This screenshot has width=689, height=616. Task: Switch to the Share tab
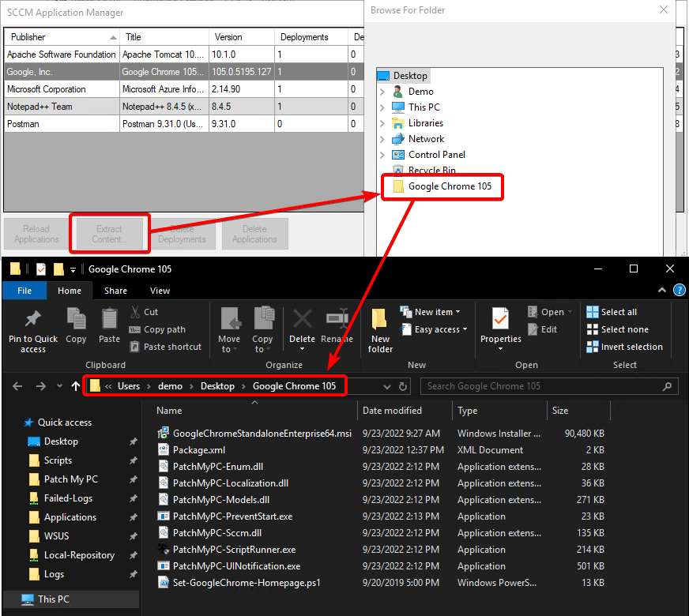click(115, 291)
